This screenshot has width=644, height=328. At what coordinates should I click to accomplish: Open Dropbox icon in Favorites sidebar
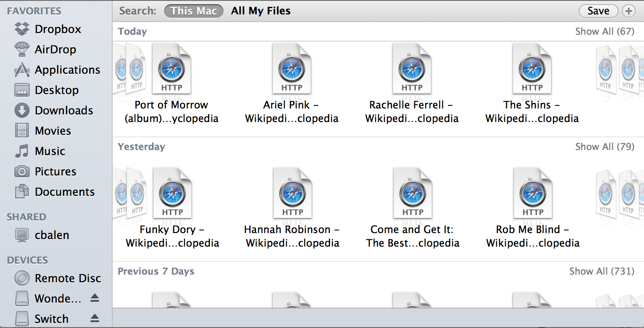22,29
